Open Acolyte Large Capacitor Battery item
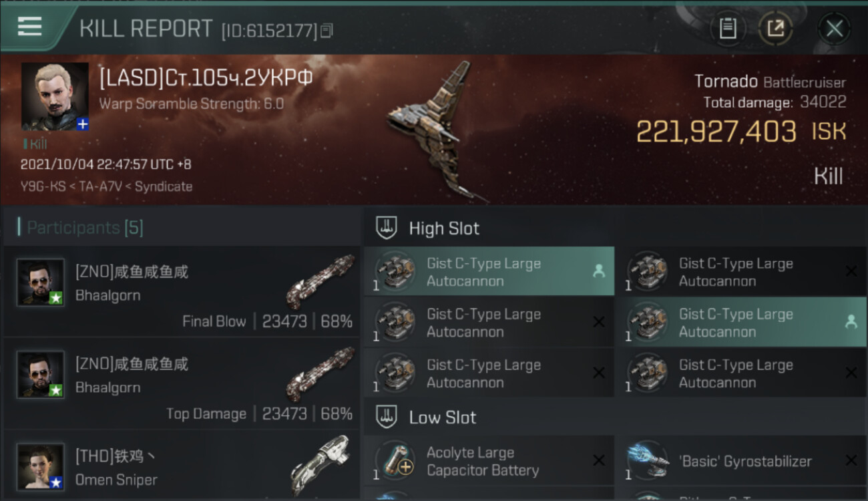 coord(489,461)
